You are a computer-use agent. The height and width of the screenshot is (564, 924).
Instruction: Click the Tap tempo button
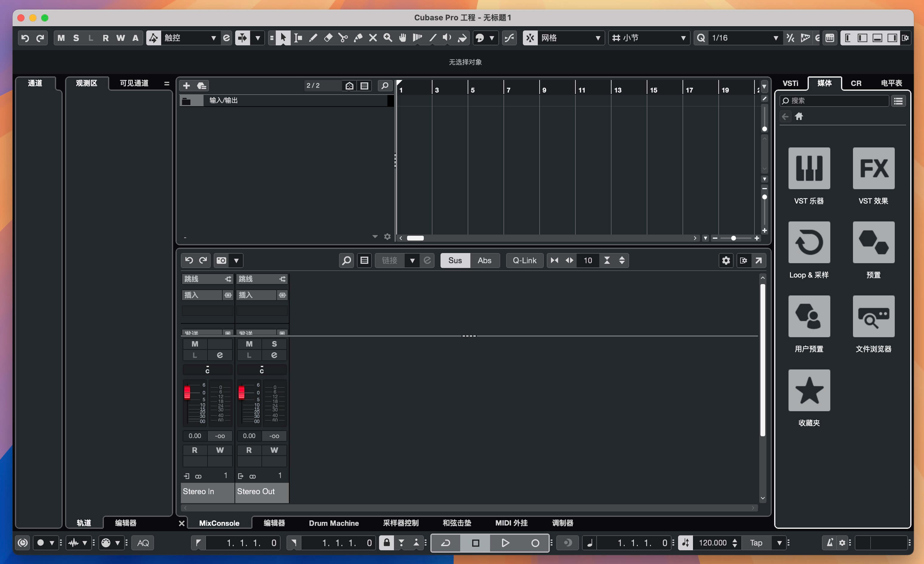[756, 543]
